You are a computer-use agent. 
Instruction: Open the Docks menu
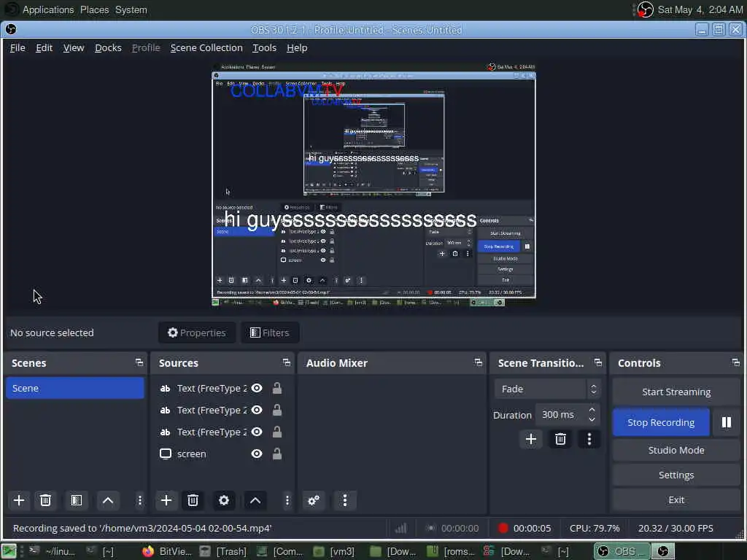coord(108,47)
